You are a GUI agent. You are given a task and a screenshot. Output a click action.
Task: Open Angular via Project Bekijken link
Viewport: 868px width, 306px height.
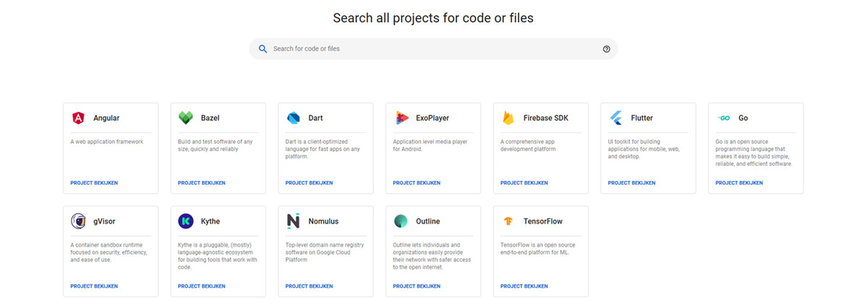pyautogui.click(x=94, y=183)
